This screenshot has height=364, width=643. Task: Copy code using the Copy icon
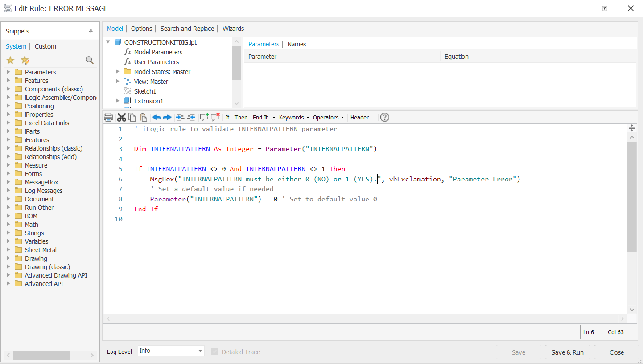coord(132,117)
